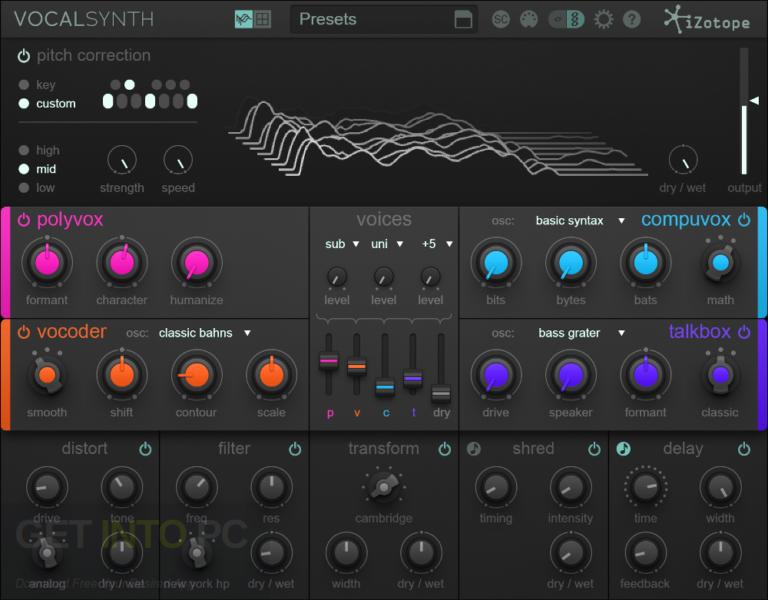Screen dimensions: 768x600
Task: Click the talkbox classic mode selector
Action: tap(720, 375)
